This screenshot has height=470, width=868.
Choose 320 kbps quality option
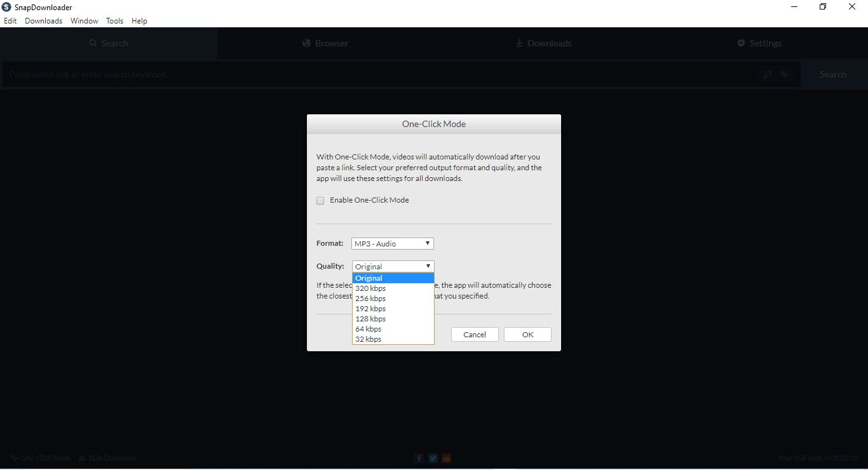tap(393, 288)
